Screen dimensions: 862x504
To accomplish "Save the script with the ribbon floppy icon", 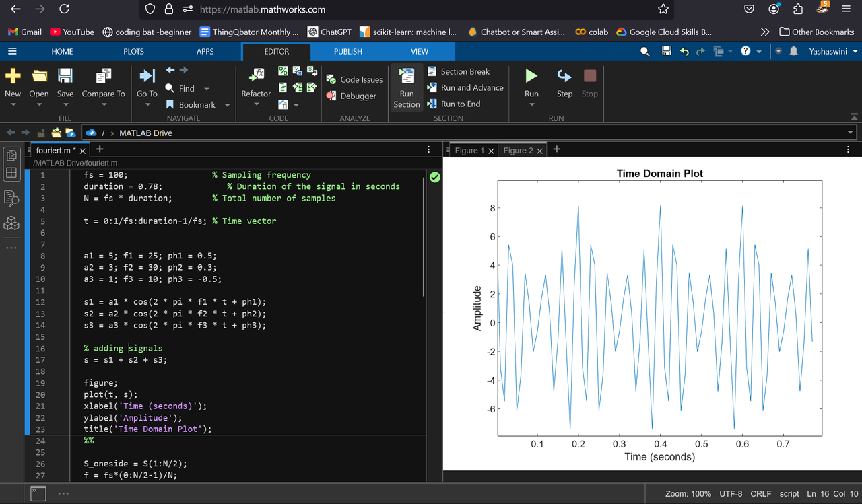I will tap(65, 75).
